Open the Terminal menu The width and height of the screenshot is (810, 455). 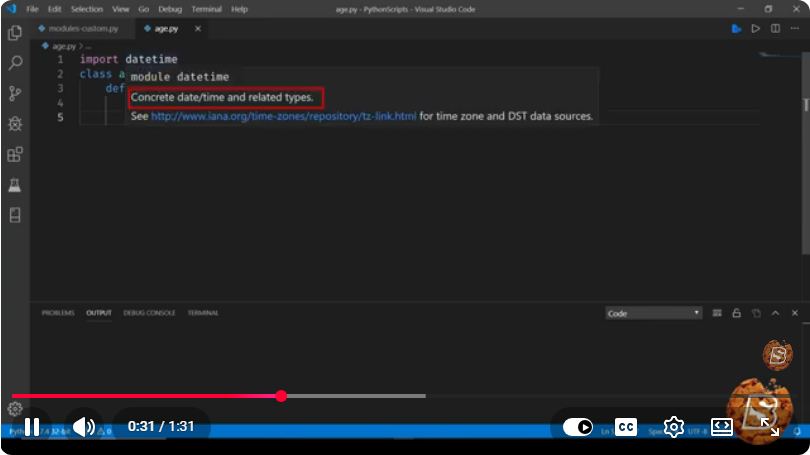tap(207, 9)
